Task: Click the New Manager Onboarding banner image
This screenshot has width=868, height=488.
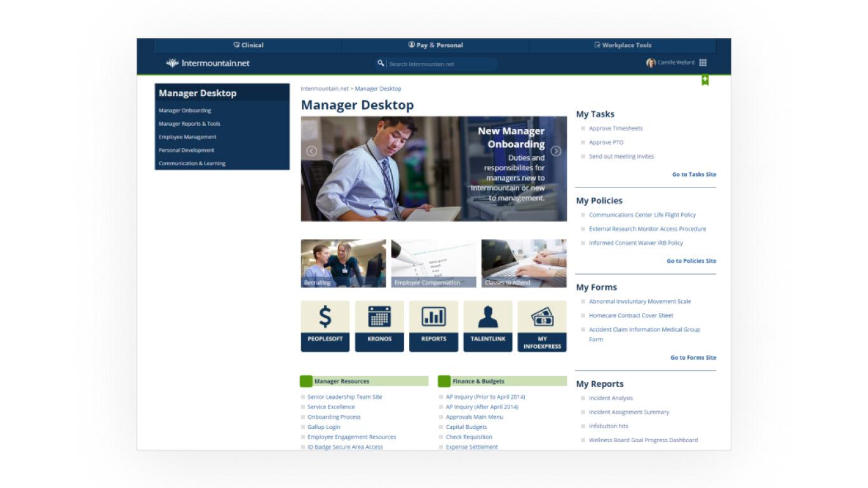Action: pos(434,168)
